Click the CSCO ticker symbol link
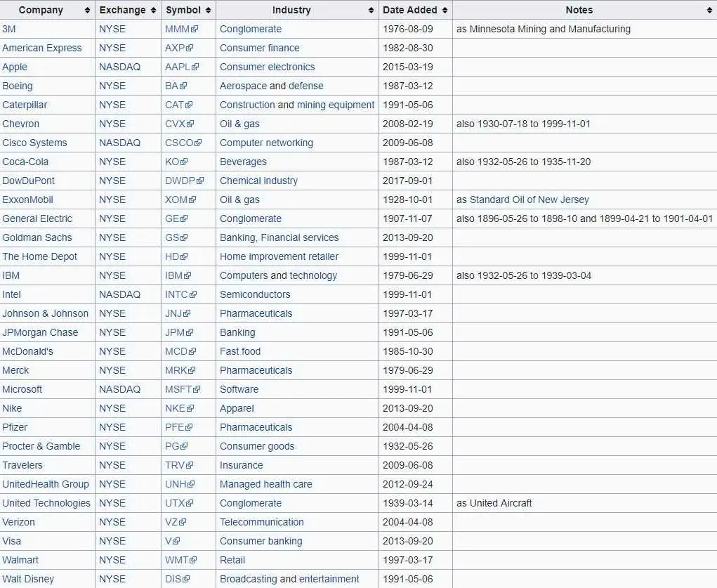This screenshot has height=588, width=717. point(179,143)
